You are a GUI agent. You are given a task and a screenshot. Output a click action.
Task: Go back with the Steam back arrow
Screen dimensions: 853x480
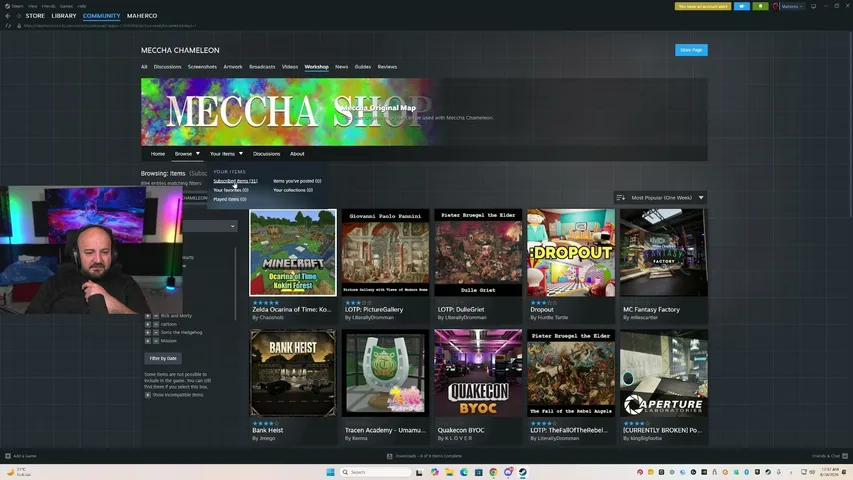(x=8, y=16)
